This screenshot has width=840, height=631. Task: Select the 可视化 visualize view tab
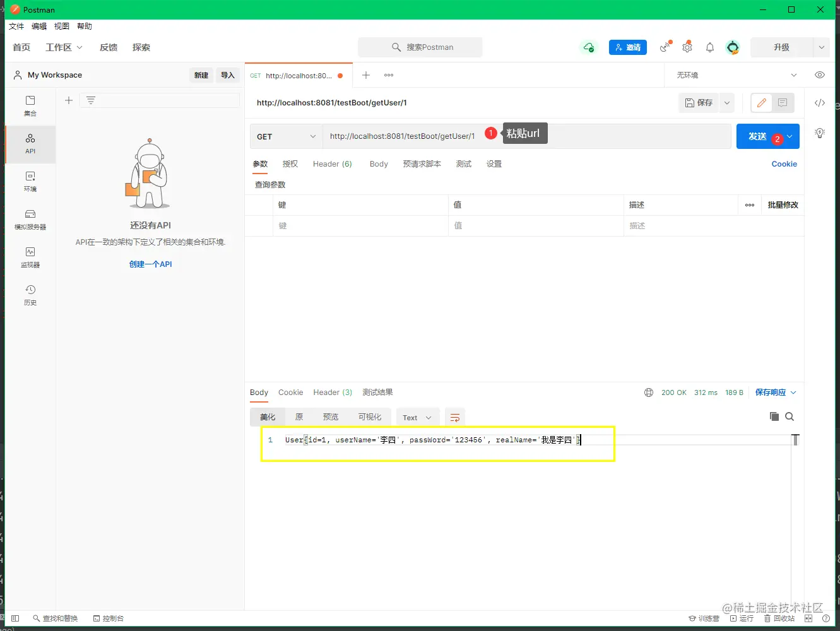370,417
